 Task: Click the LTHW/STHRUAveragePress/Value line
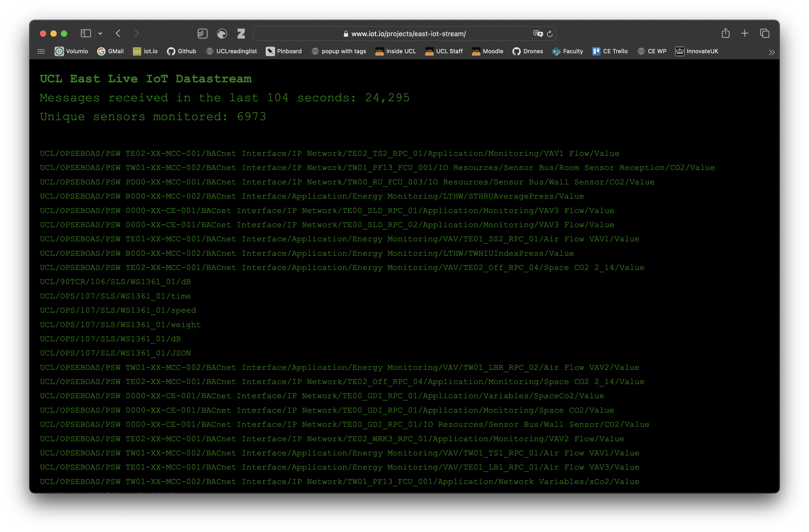click(x=312, y=196)
